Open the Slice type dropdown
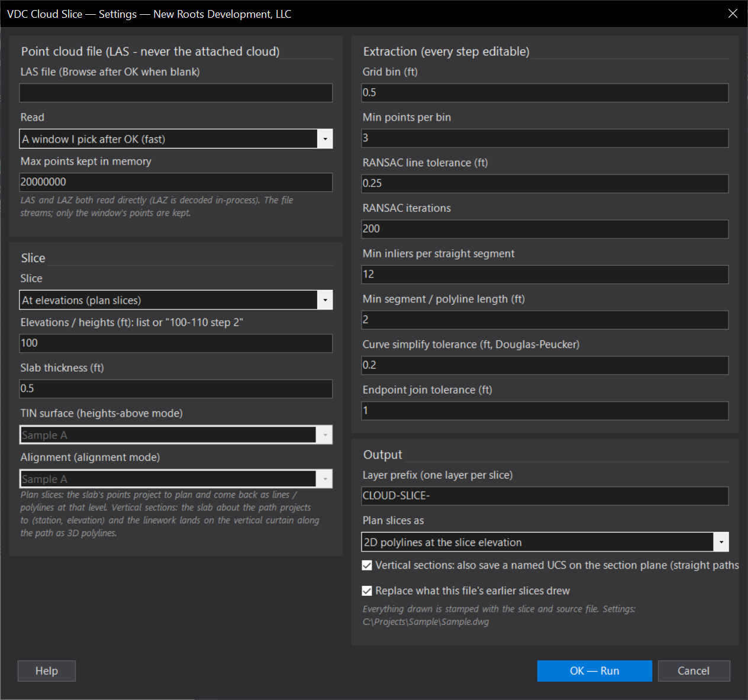The image size is (748, 700). (176, 300)
